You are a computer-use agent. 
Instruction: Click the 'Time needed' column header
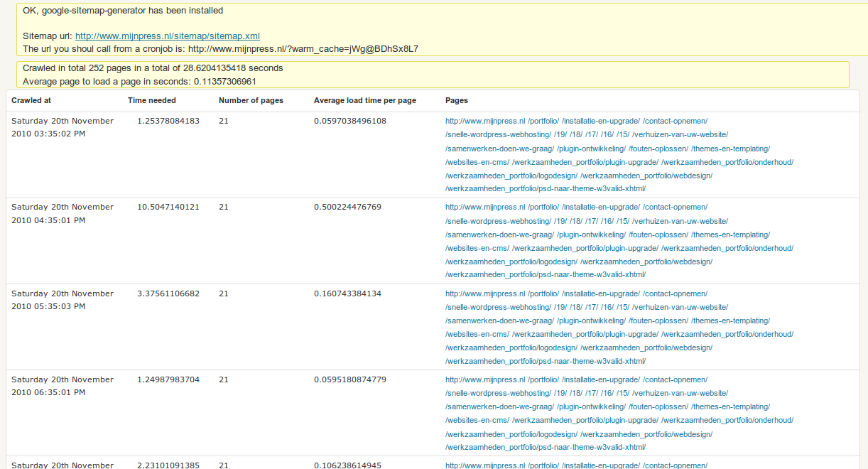click(x=152, y=101)
